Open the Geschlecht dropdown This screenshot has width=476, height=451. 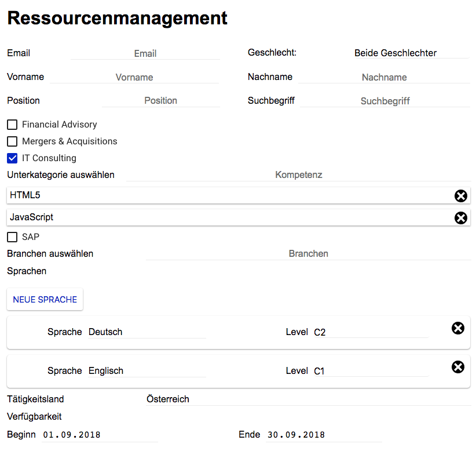point(411,53)
